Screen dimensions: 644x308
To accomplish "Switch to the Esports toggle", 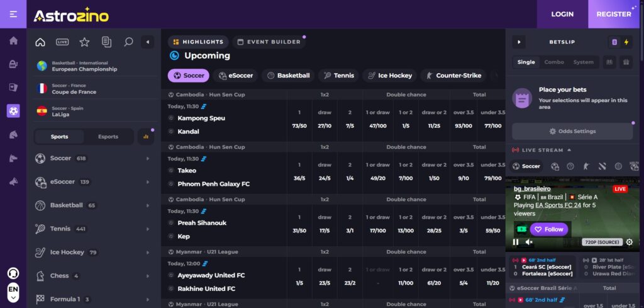I will 108,137.
